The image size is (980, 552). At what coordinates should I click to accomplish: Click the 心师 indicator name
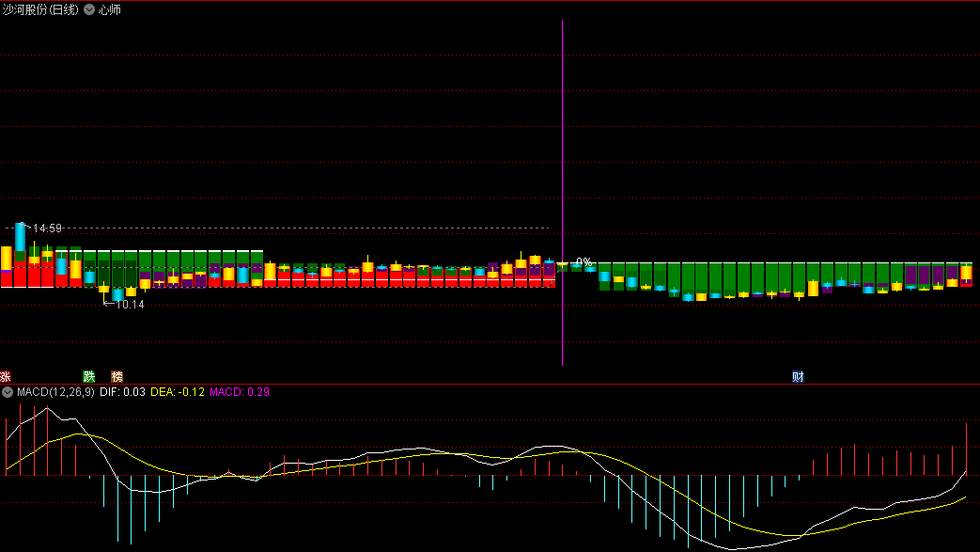coord(110,9)
